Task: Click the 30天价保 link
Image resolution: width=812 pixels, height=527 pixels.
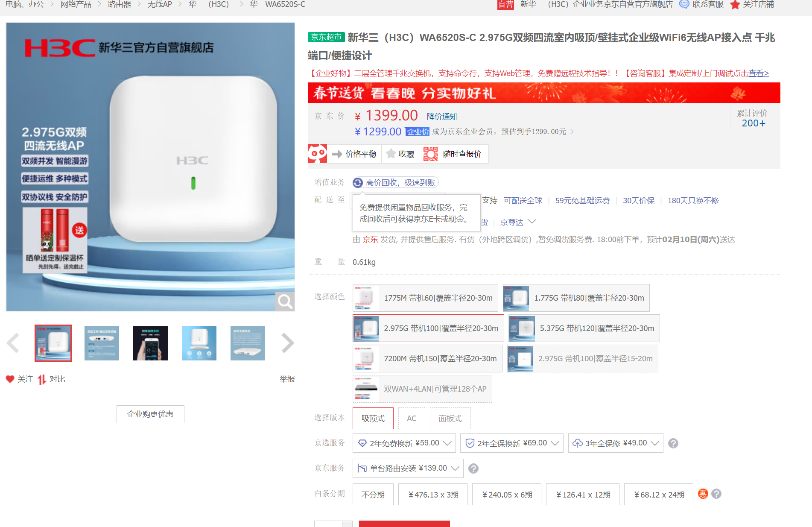Action: coord(639,201)
